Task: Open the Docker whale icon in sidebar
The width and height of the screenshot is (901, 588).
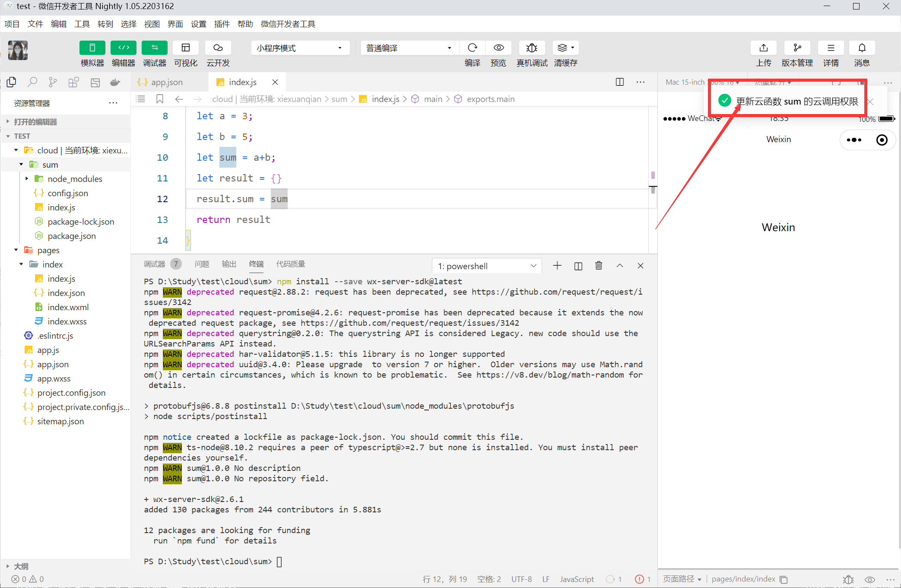Action: [x=115, y=82]
